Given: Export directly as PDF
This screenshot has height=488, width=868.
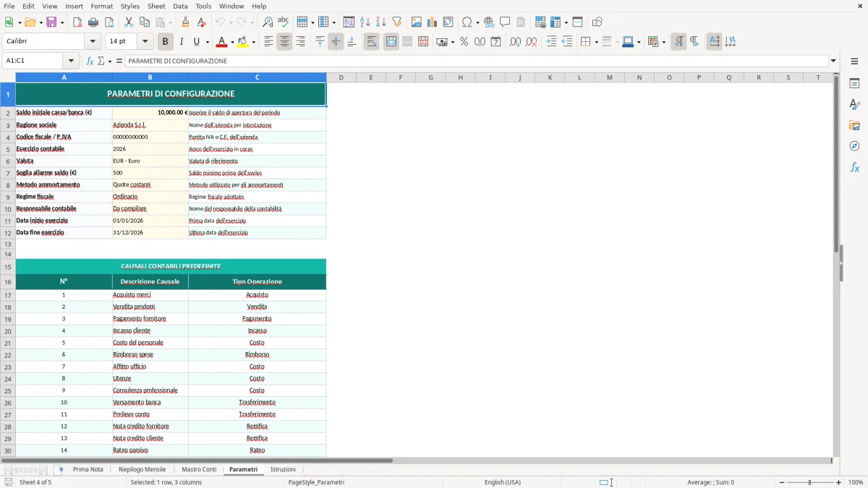Looking at the screenshot, I should click(77, 22).
